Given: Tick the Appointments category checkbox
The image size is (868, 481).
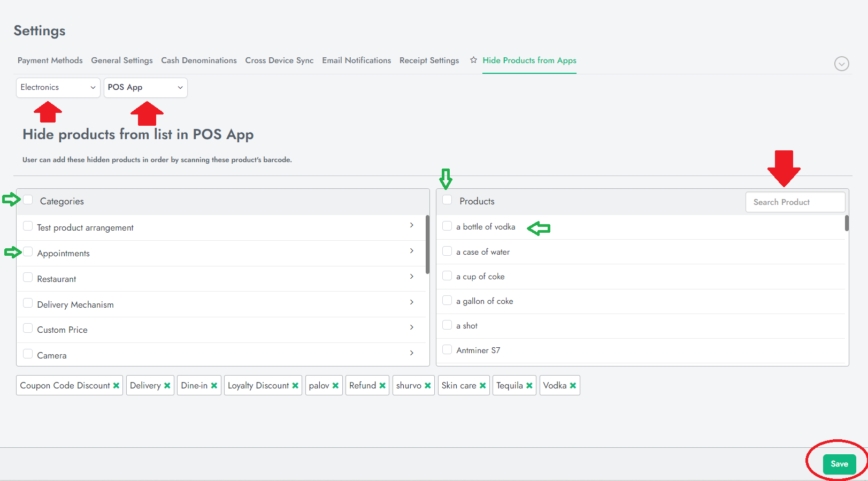Looking at the screenshot, I should (x=28, y=252).
